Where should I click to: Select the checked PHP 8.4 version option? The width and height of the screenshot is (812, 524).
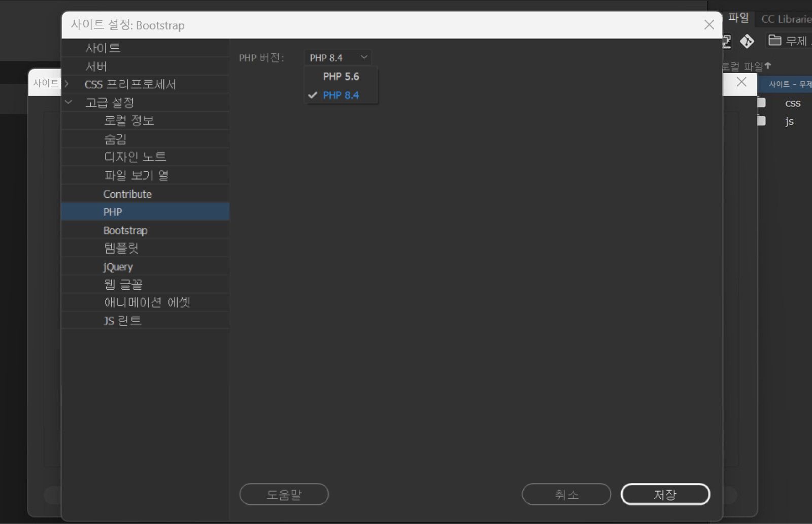click(341, 95)
